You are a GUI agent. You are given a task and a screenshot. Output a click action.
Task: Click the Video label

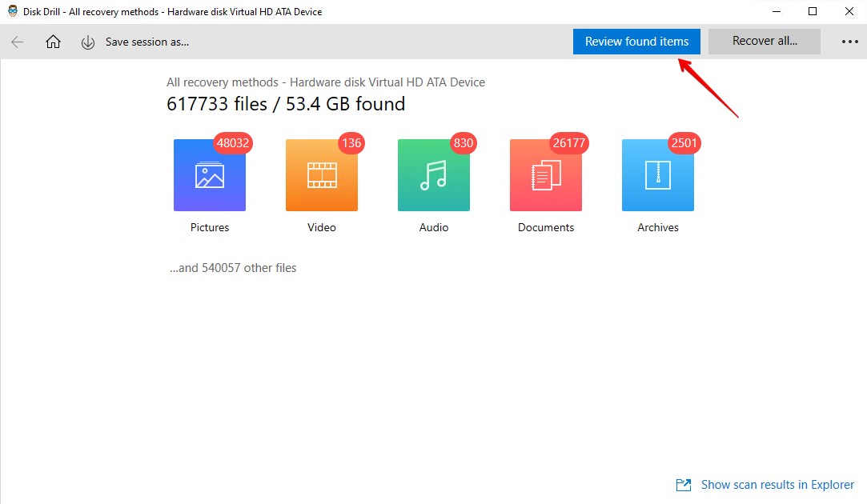tap(322, 227)
